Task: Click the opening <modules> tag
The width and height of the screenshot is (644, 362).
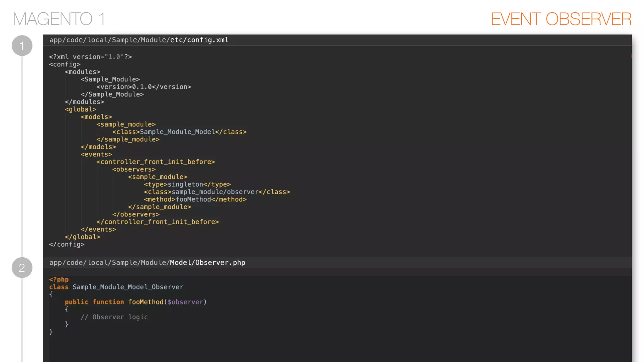Action: (82, 72)
